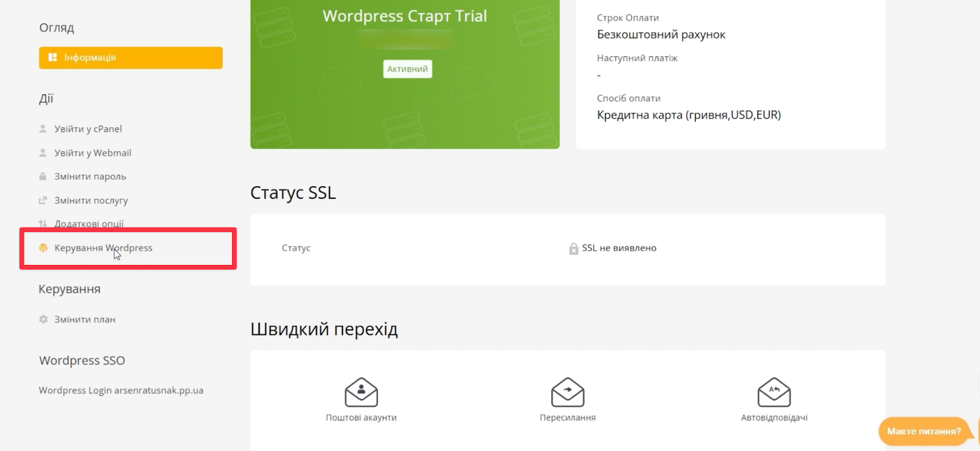This screenshot has height=451, width=980.
Task: Click the Швидкий перехід heading
Action: click(x=324, y=329)
